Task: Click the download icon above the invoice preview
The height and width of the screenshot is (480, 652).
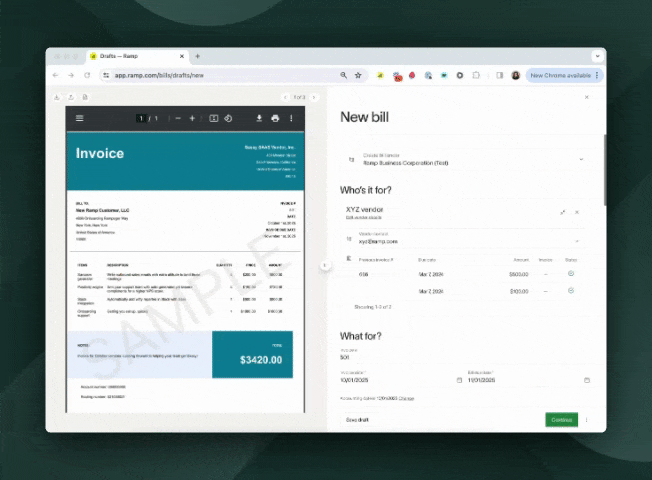Action: (x=57, y=97)
